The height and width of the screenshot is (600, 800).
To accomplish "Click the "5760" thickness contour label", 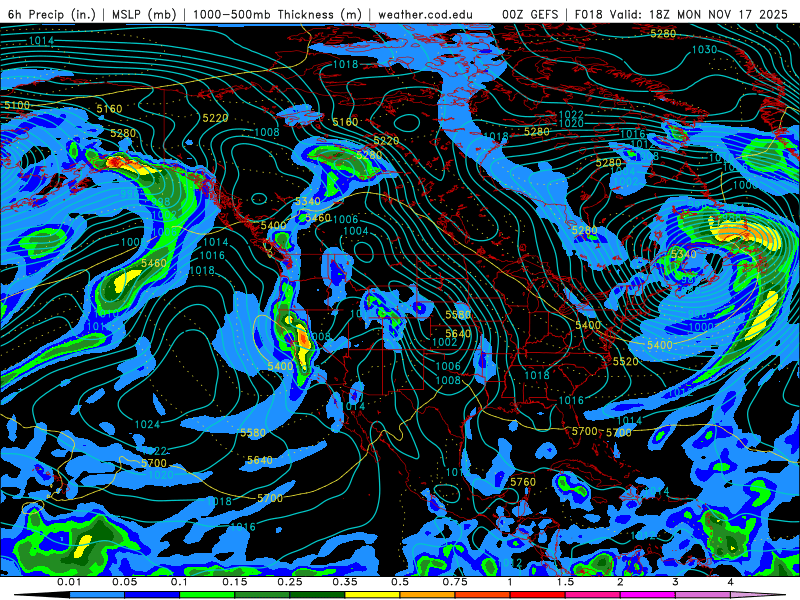I will pyautogui.click(x=523, y=482).
